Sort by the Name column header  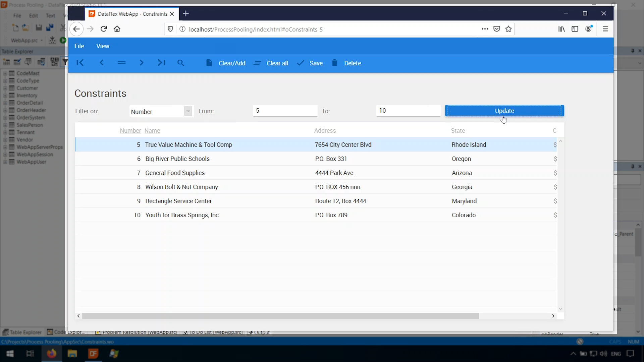152,131
